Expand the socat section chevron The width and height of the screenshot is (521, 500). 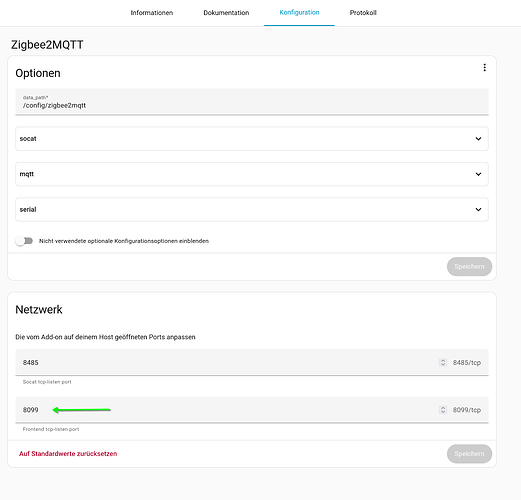[478, 139]
